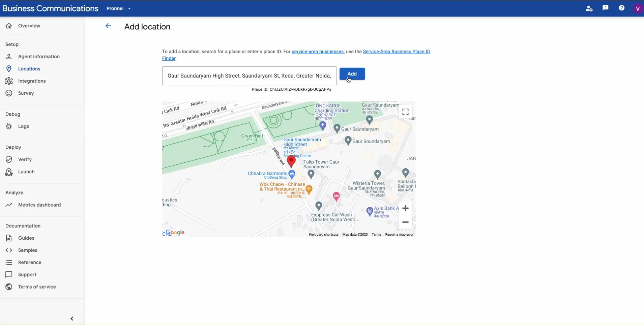Image resolution: width=644 pixels, height=325 pixels.
Task: Open Service-Area Business Place ID Finder link
Action: [x=397, y=52]
